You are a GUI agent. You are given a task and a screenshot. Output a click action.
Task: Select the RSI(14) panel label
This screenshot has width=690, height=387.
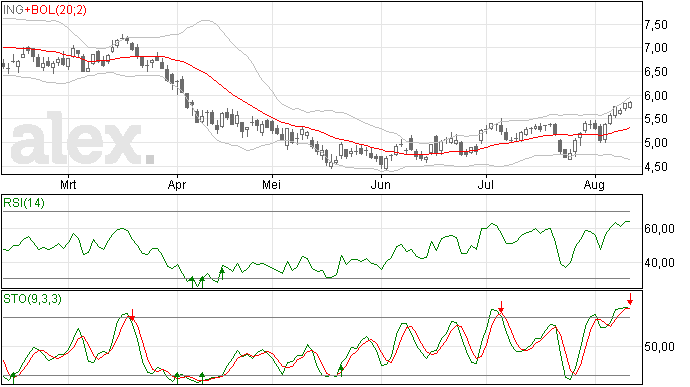click(24, 203)
